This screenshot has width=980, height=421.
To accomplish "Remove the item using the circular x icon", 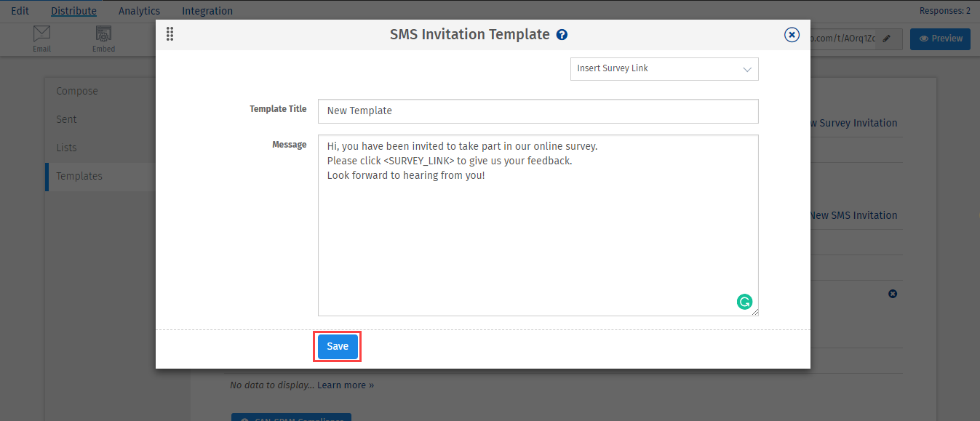I will pyautogui.click(x=893, y=294).
